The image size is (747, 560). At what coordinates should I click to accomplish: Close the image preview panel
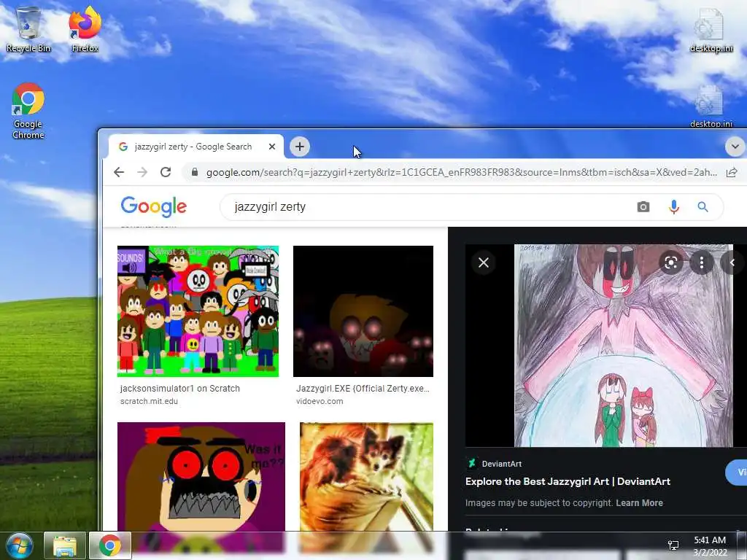[484, 262]
